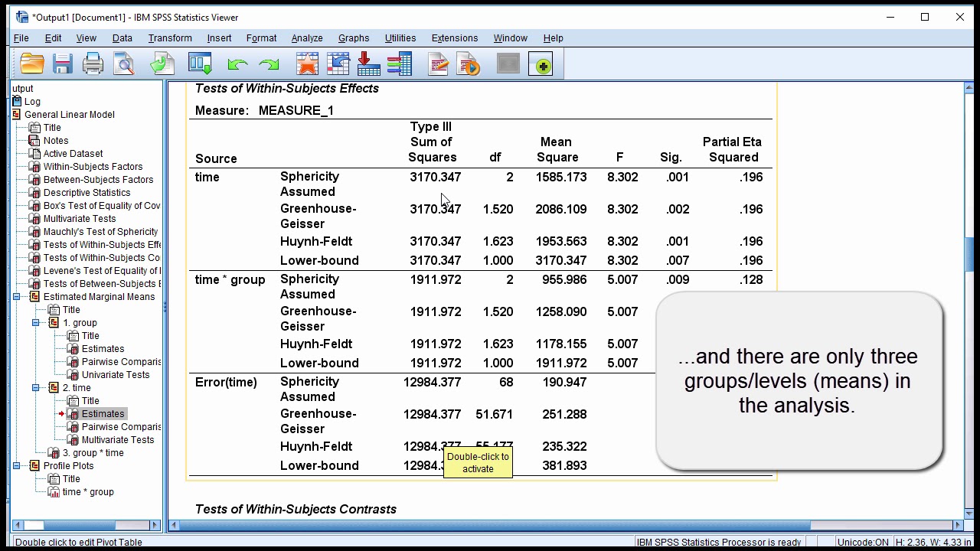This screenshot has width=980, height=551.
Task: Select Within-Subjects Factors outline item
Action: [93, 166]
